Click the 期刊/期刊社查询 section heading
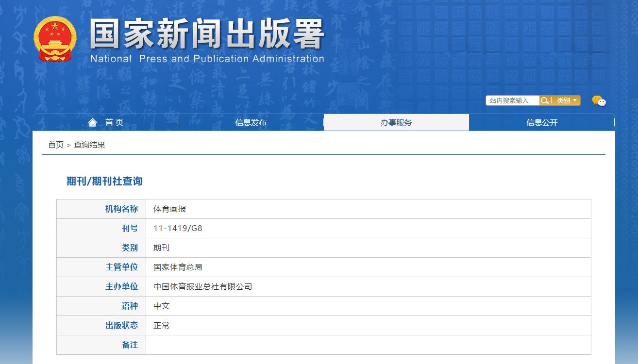Viewport: 638px width, 364px height. point(104,182)
